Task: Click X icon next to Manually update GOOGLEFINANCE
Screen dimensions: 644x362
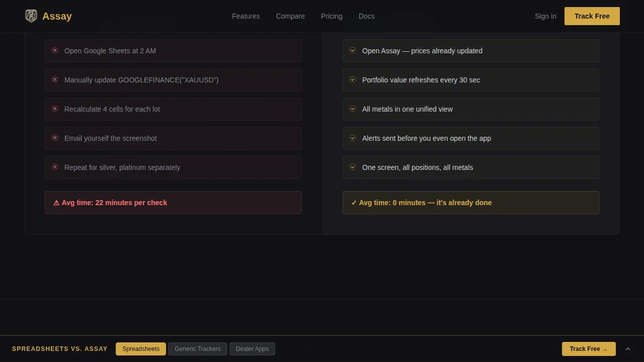Action: point(55,79)
